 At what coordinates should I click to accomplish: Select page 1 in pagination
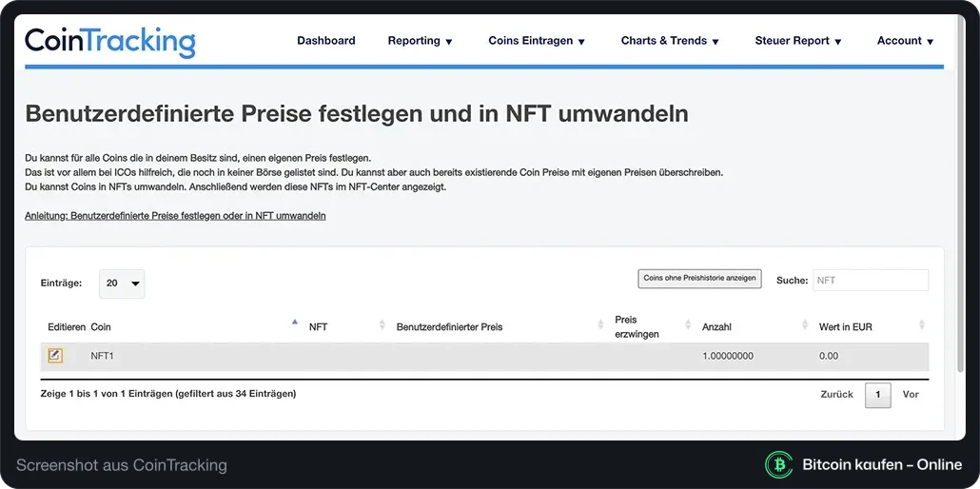tap(878, 395)
